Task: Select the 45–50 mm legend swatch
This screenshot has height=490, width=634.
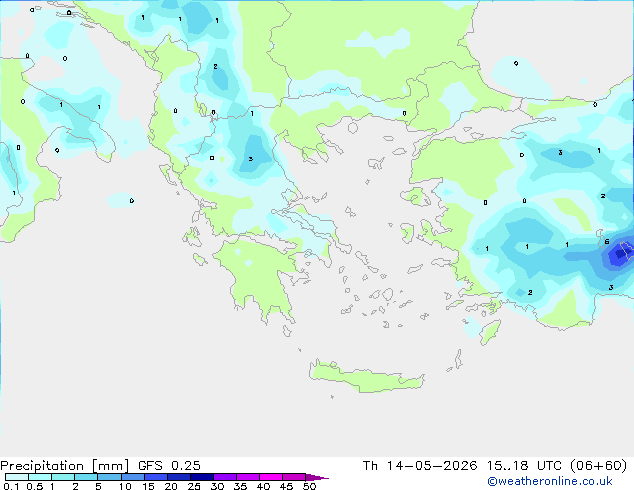Action: [294, 477]
